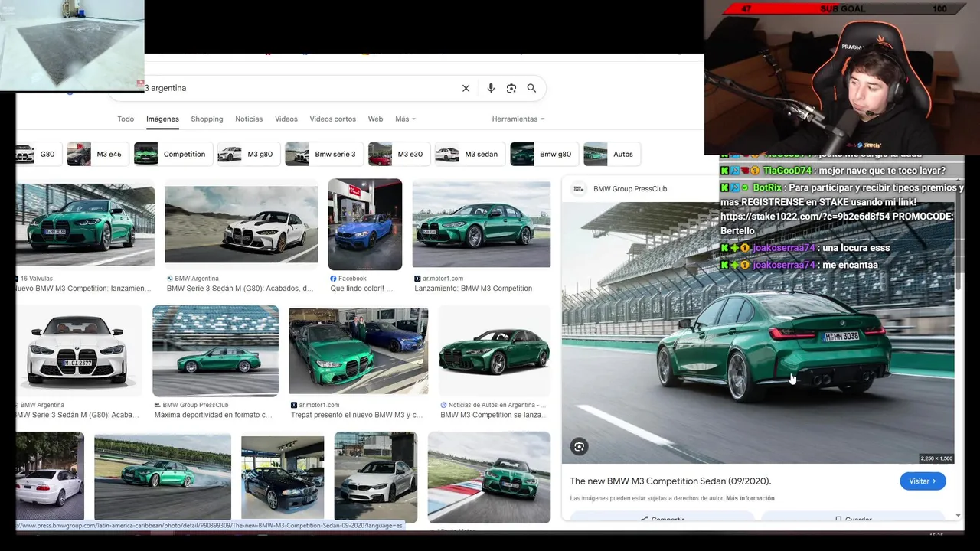Open the white M3 front view thumbnail
Viewport: 980px width, 551px height.
79,351
